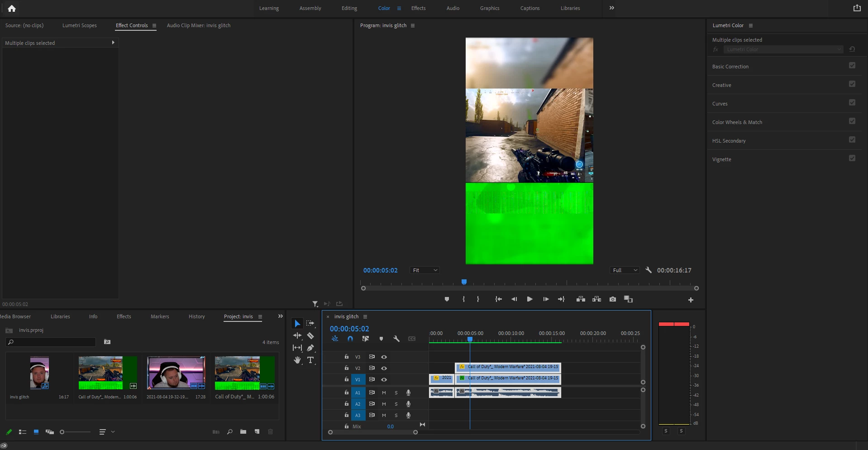
Task: Switch Project panel to Icon View
Action: [36, 432]
